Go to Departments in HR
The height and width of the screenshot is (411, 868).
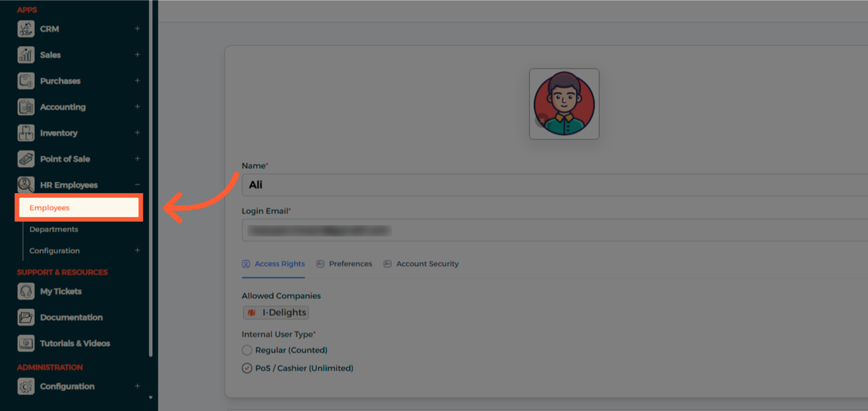[x=54, y=229]
